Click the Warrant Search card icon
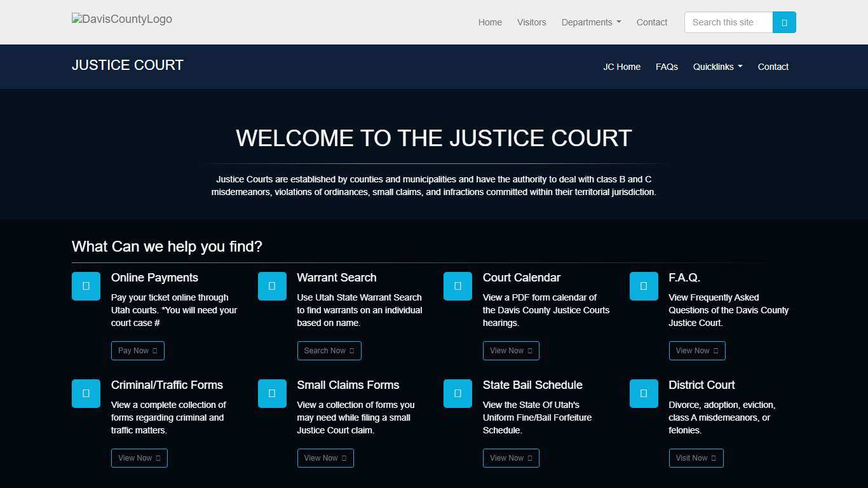This screenshot has width=868, height=488. (x=272, y=286)
